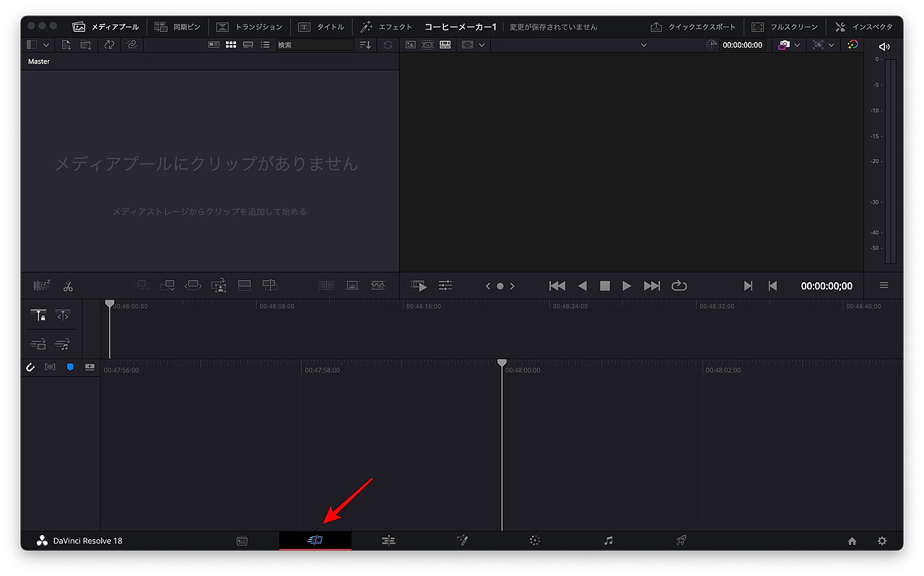Click the Sync Clips icon
This screenshot has width=924, height=576.
pos(109,45)
